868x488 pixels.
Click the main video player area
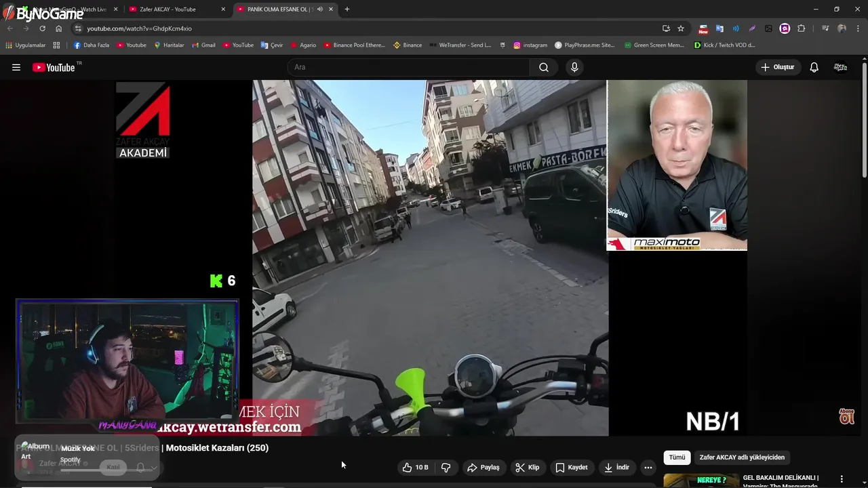431,258
